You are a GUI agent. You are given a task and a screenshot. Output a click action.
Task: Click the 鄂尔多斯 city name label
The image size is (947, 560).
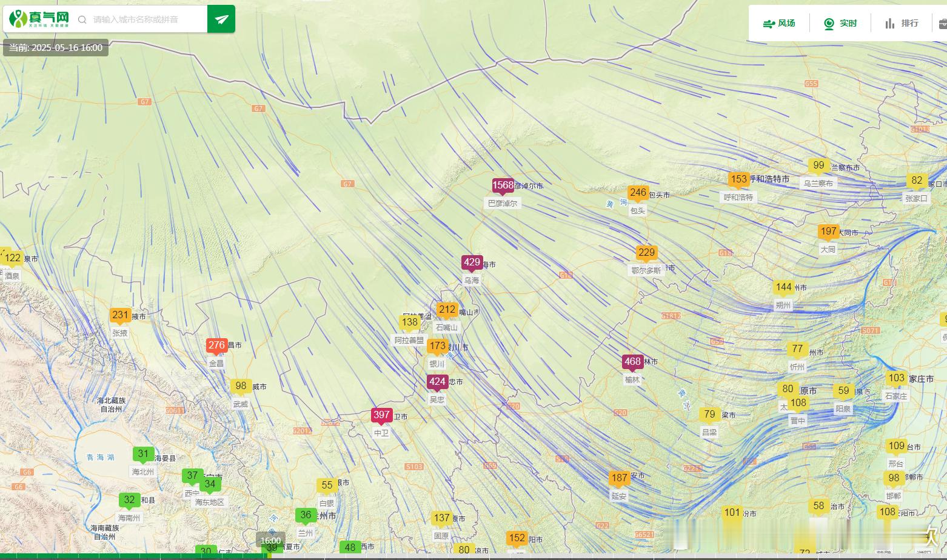click(x=646, y=270)
